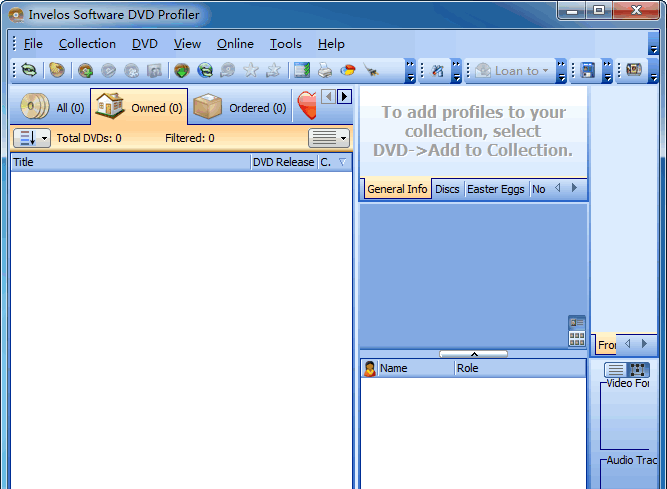Collapse the cast panel with splitter arrow

[474, 354]
